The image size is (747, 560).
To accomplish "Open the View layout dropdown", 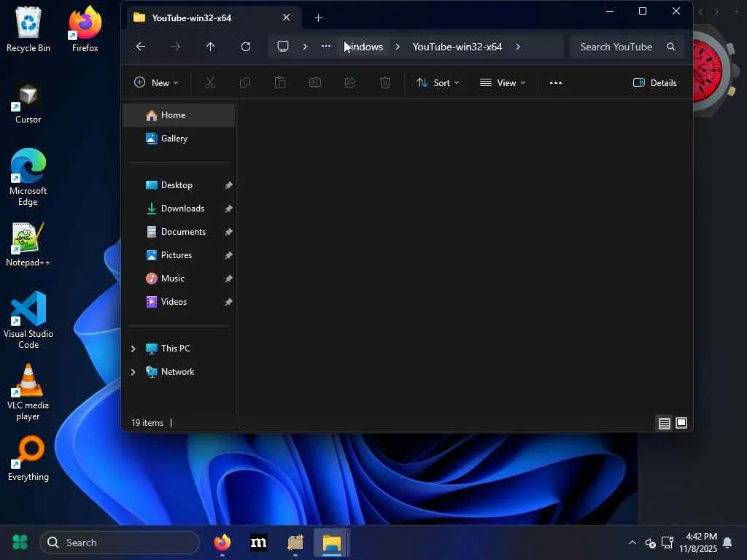I will click(x=503, y=82).
